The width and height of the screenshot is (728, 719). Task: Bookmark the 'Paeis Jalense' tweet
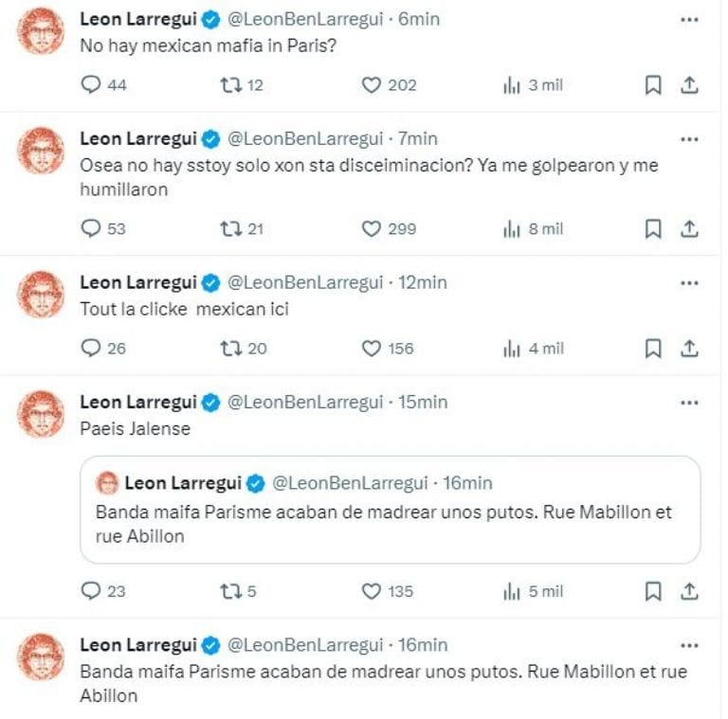point(653,591)
